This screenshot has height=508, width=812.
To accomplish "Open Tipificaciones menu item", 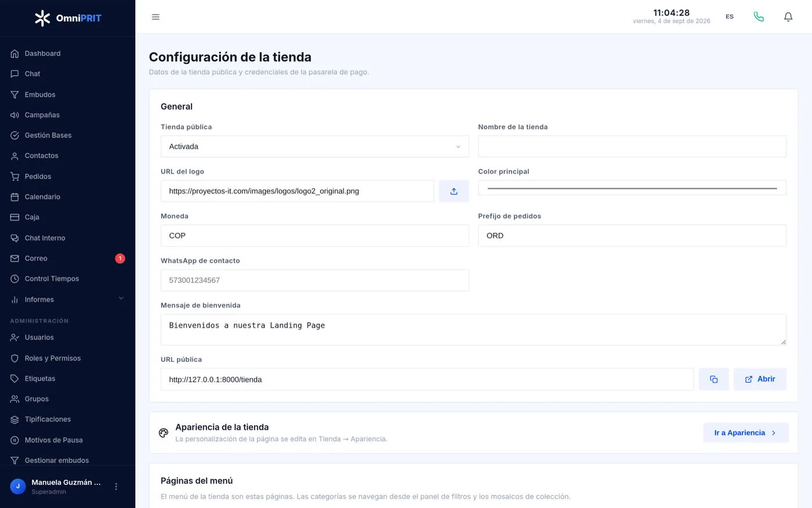I will [x=68, y=419].
